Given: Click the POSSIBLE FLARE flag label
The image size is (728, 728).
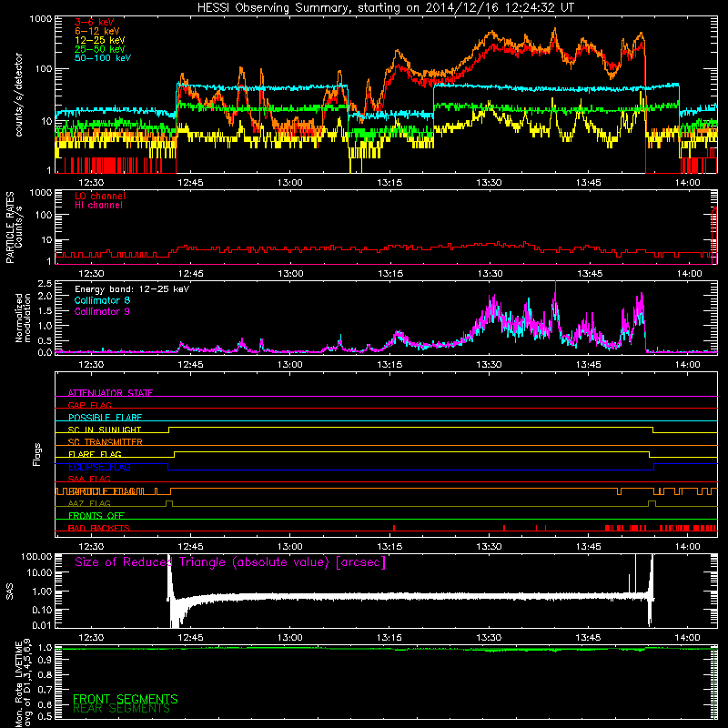Looking at the screenshot, I should 105,418.
